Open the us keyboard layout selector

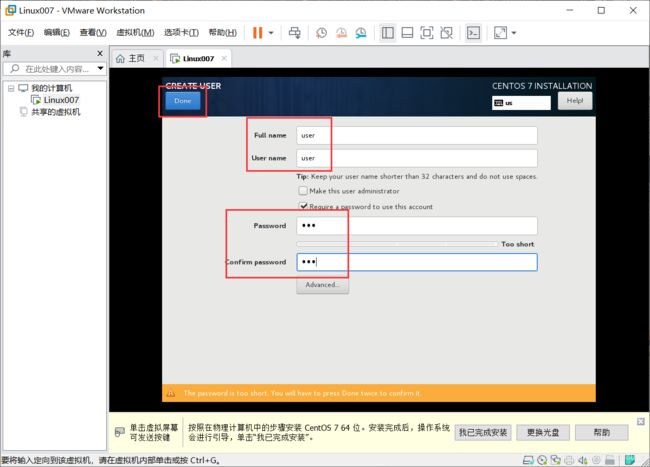521,103
